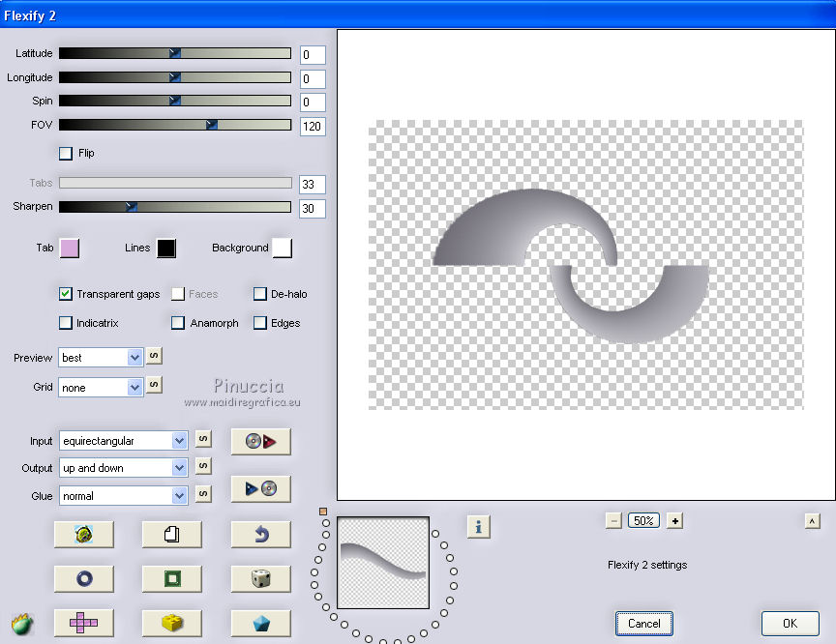Open the Lines black color swatch
Screen dimensions: 836x644
tap(166, 249)
